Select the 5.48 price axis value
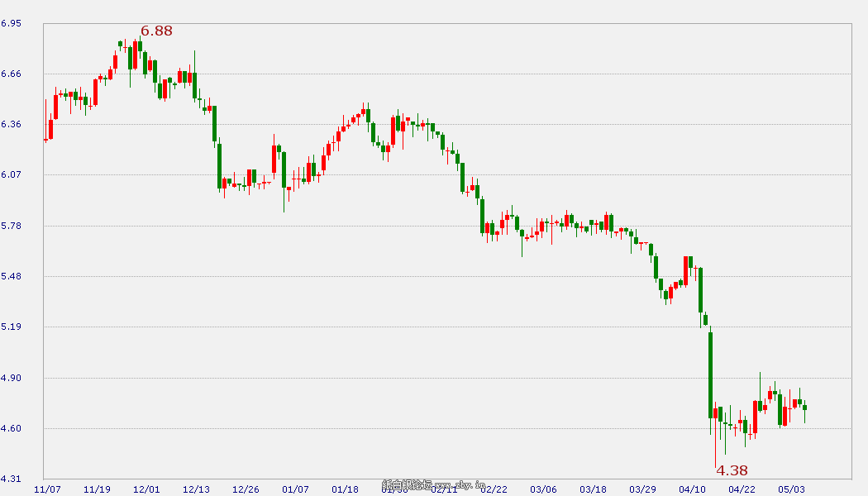This screenshot has width=868, height=496. pyautogui.click(x=11, y=276)
